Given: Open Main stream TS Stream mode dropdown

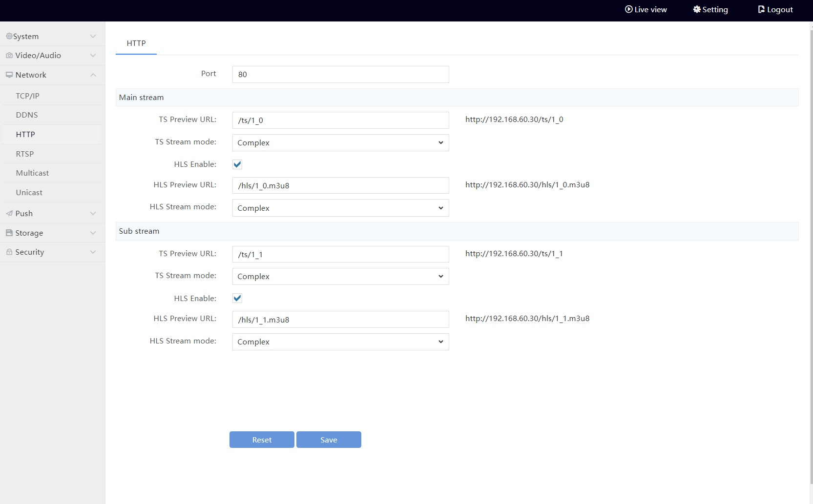Looking at the screenshot, I should coord(340,142).
